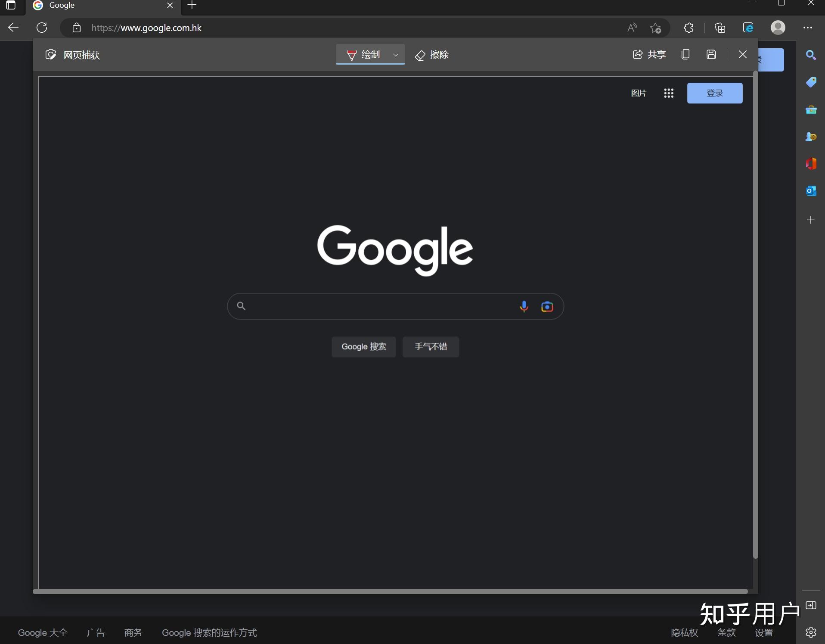The width and height of the screenshot is (825, 644).
Task: Open sidebar Outlook icon
Action: pos(811,191)
